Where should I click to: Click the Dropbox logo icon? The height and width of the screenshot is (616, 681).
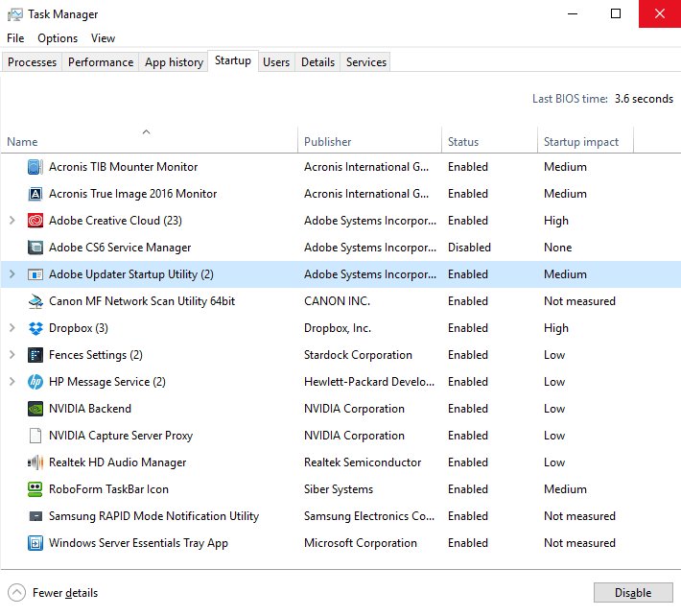(x=35, y=328)
